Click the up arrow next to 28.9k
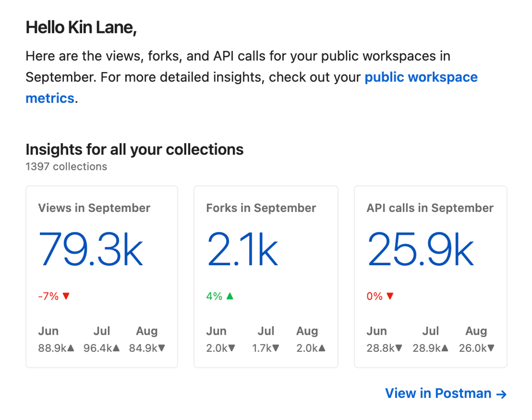The width and height of the screenshot is (532, 420). click(445, 348)
